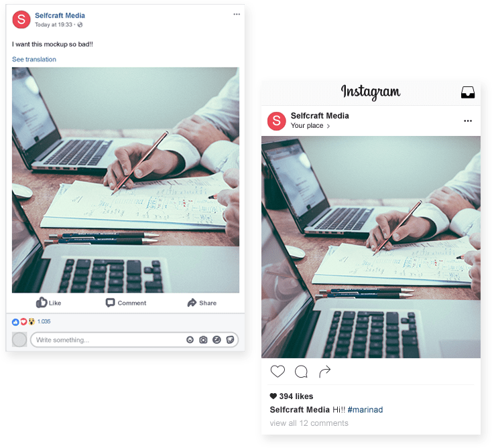Viewport: 492px width, 448px height.
Task: Open Facebook post options three-dot menu
Action: point(237,14)
